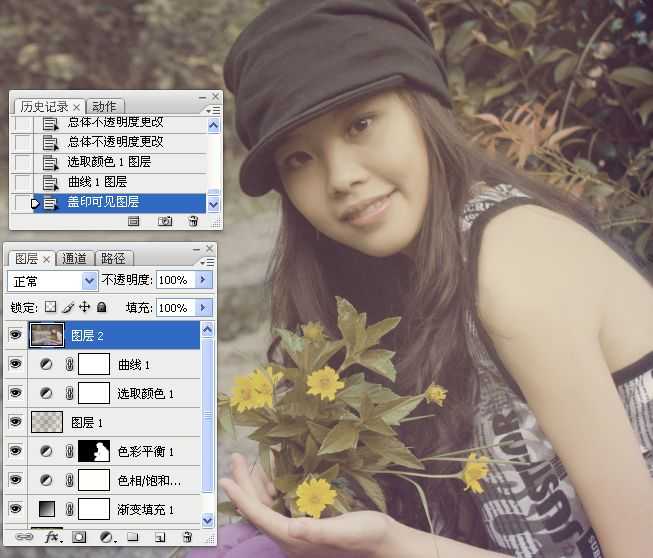Click fill 100% value field
653x558 pixels.
pos(176,308)
